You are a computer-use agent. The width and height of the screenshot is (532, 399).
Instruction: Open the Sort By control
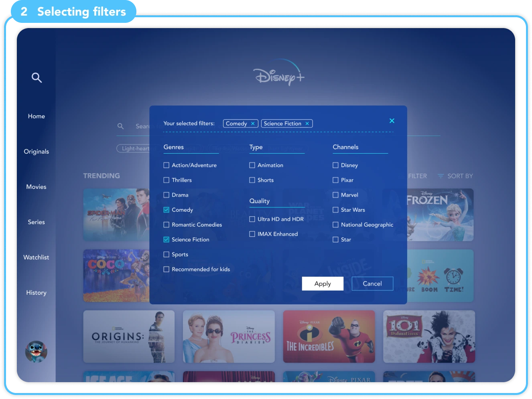[455, 176]
